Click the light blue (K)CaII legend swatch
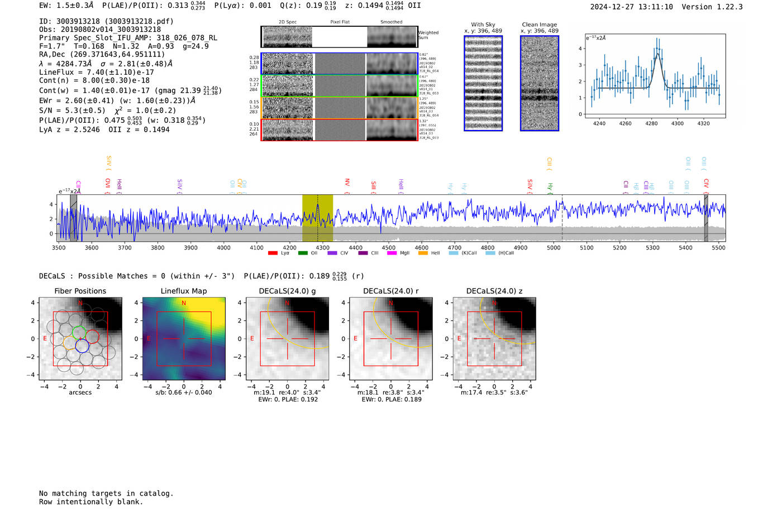Viewport: 782px width, 532px height. (x=454, y=253)
